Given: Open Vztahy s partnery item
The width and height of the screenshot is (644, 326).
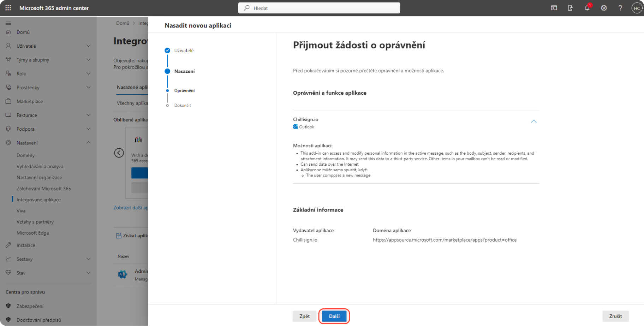Looking at the screenshot, I should [x=35, y=222].
